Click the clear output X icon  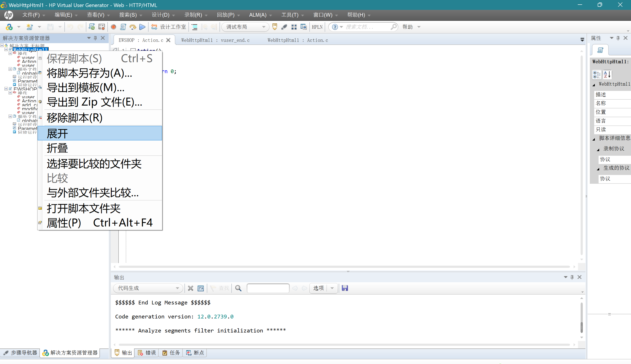tap(191, 288)
